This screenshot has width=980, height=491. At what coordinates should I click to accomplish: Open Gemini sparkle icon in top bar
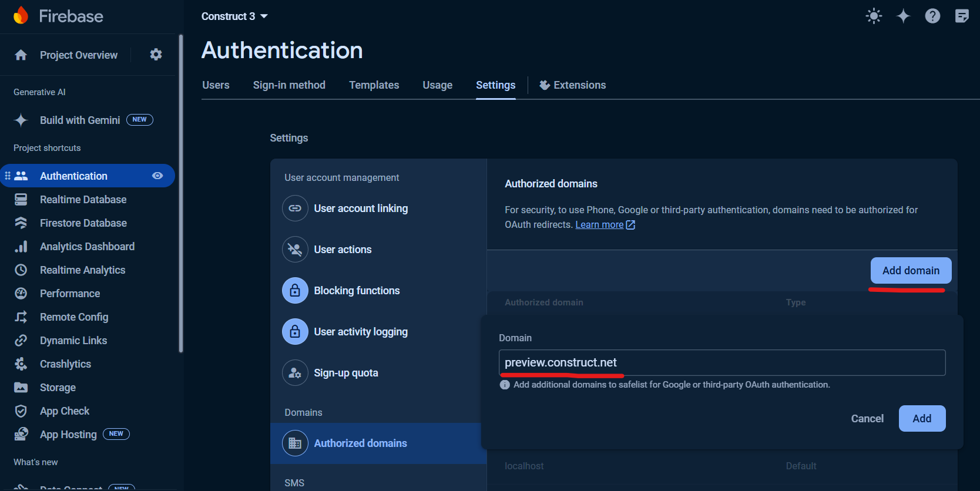pyautogui.click(x=903, y=16)
